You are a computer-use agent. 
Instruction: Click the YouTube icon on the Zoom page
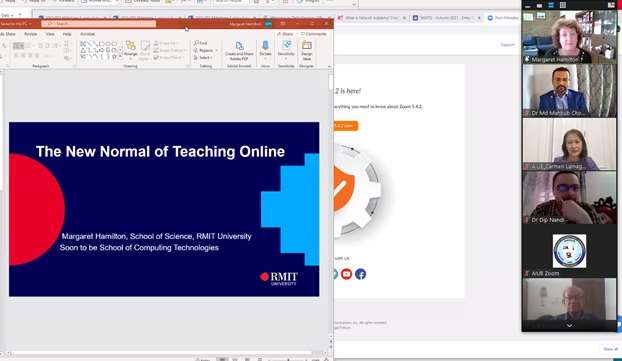(x=346, y=274)
